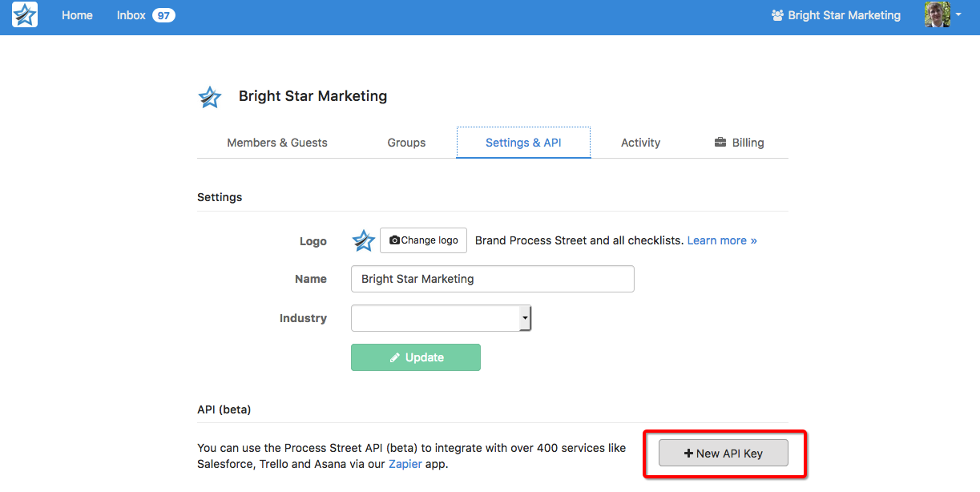Select the Settings & API tab

point(523,143)
